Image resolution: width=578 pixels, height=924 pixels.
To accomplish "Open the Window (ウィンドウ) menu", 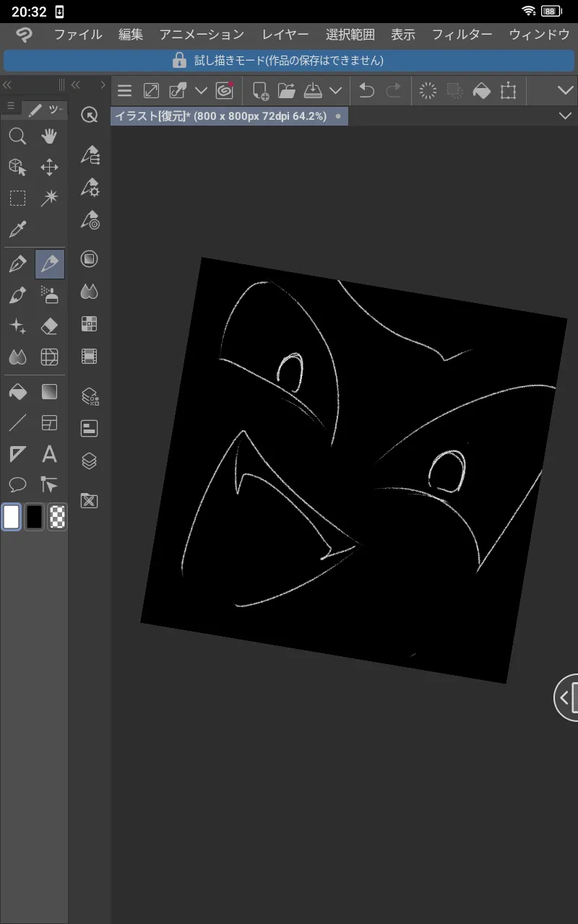I will tap(540, 35).
